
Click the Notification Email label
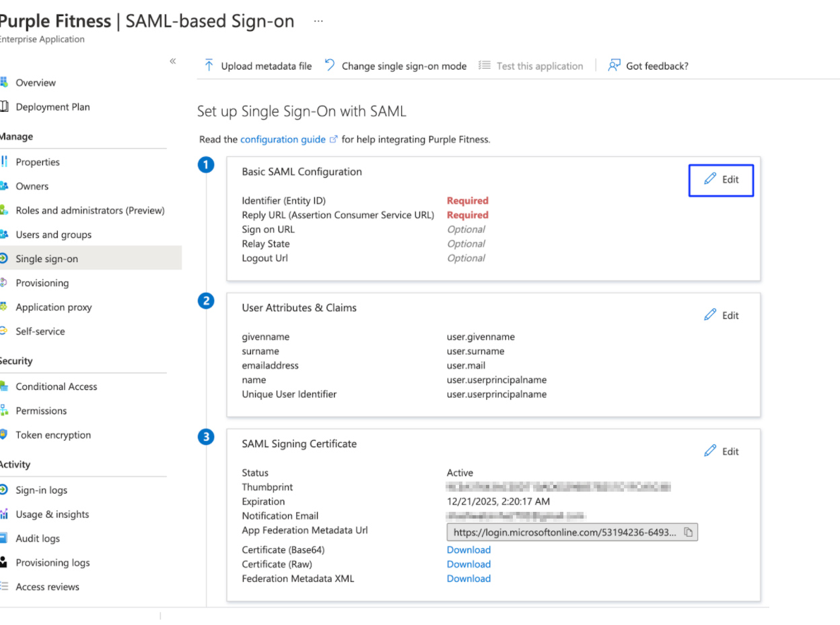(x=280, y=516)
